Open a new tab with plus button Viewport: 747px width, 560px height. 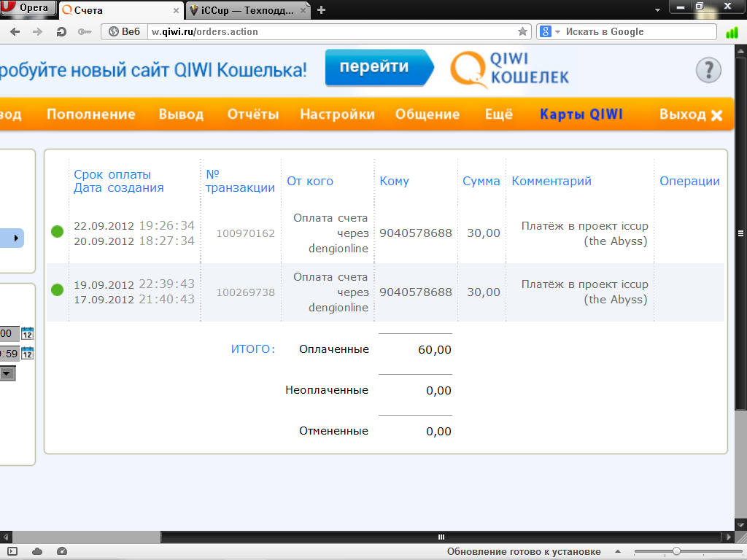coord(321,10)
